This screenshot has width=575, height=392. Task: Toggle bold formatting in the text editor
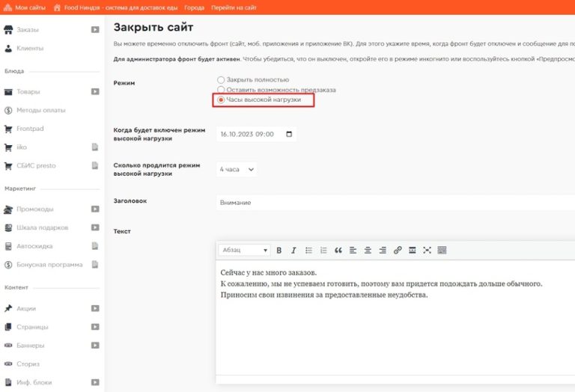coord(279,251)
